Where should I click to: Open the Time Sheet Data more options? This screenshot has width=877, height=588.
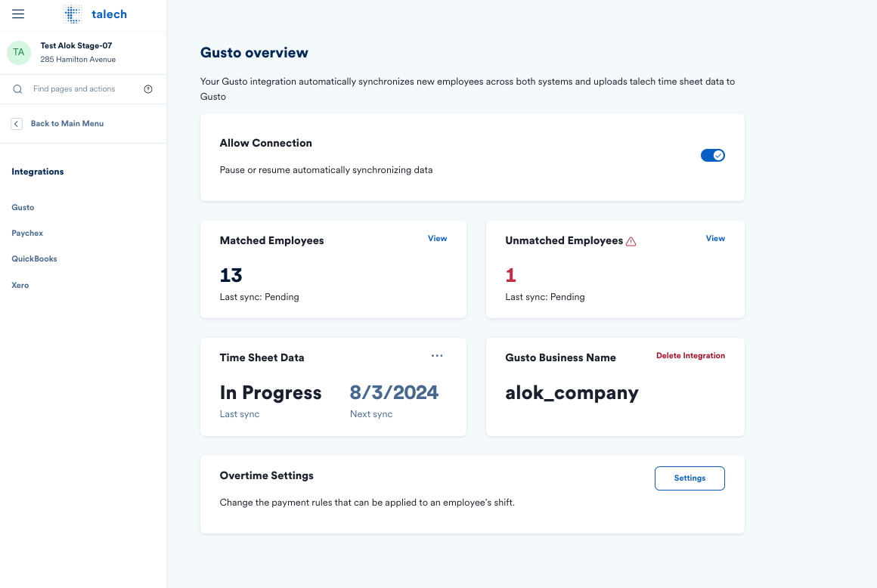pos(437,355)
